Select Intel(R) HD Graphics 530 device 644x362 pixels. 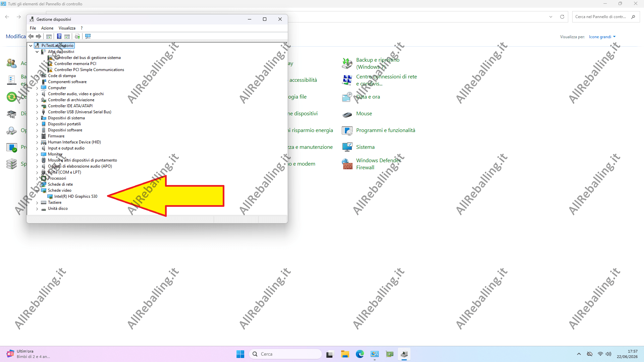coord(76,196)
